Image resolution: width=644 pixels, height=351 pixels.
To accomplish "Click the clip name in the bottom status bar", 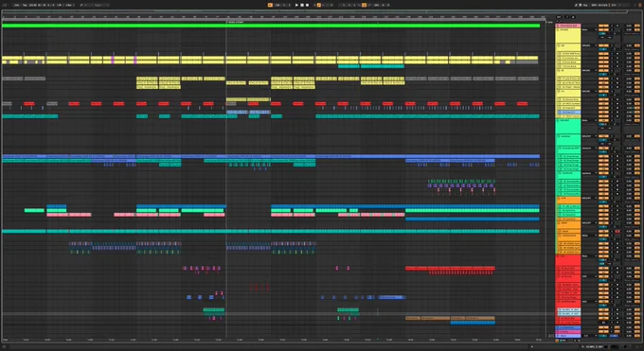I will 595,347.
